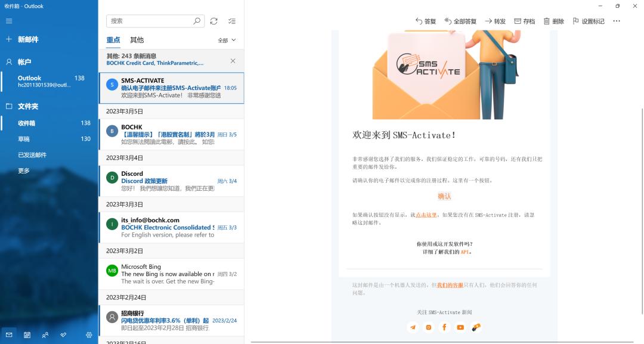This screenshot has height=344, width=644.
Task: Switch to the 重点 focused tab
Action: 113,40
